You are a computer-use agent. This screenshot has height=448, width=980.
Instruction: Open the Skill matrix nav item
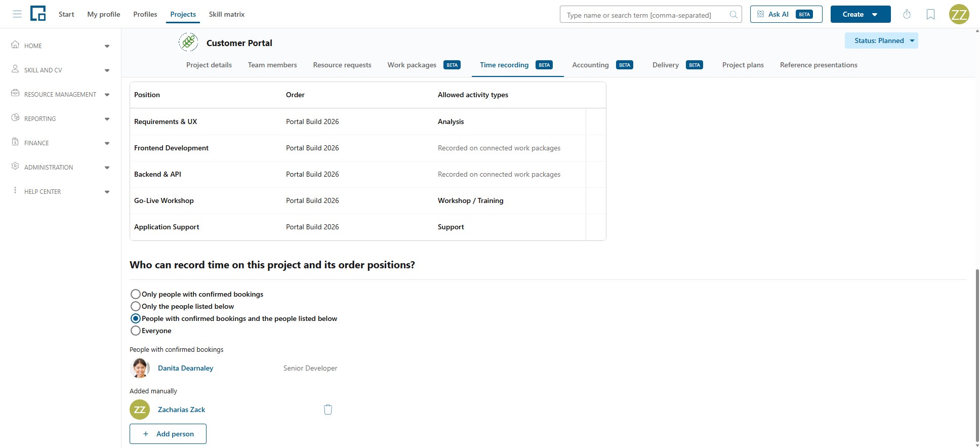point(227,14)
